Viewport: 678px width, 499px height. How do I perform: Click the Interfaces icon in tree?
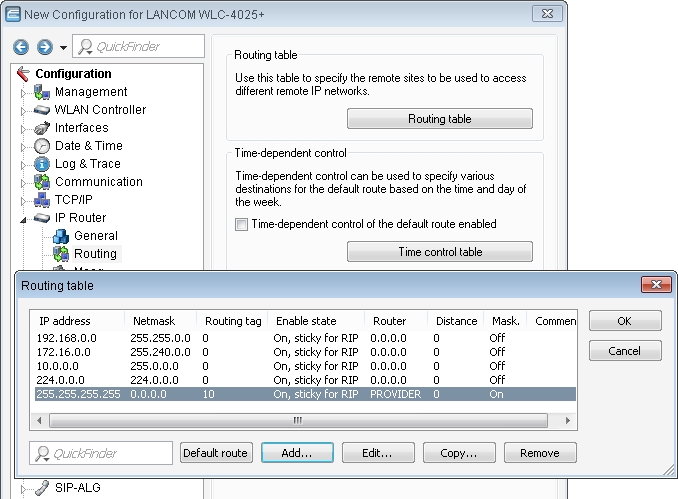pos(42,128)
